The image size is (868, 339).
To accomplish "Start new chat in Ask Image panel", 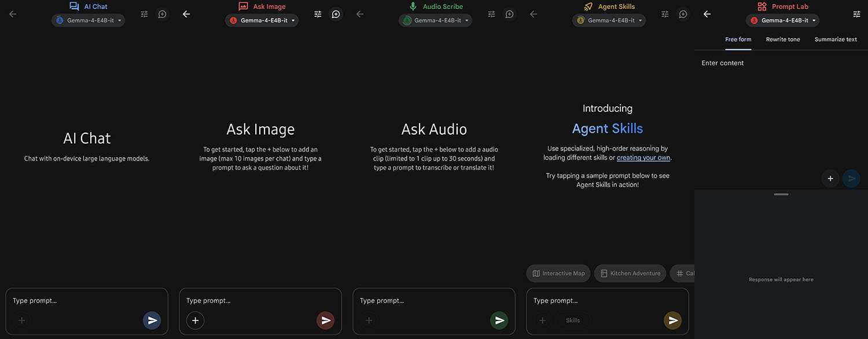I will click(x=336, y=14).
